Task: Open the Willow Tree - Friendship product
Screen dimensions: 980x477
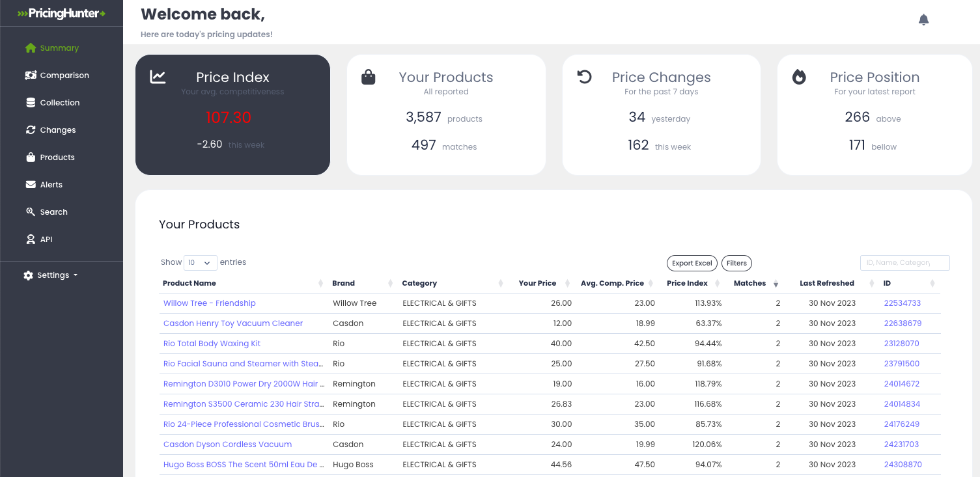Action: 209,303
